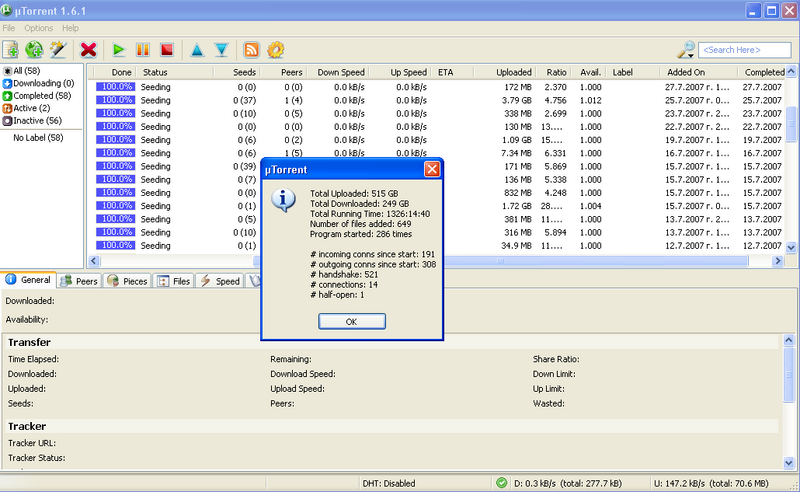Sort by the Avail. column header

[x=589, y=72]
